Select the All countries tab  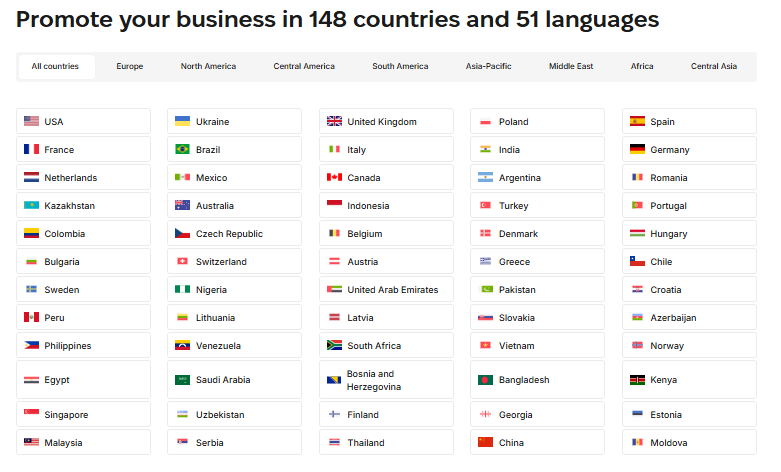click(x=55, y=67)
